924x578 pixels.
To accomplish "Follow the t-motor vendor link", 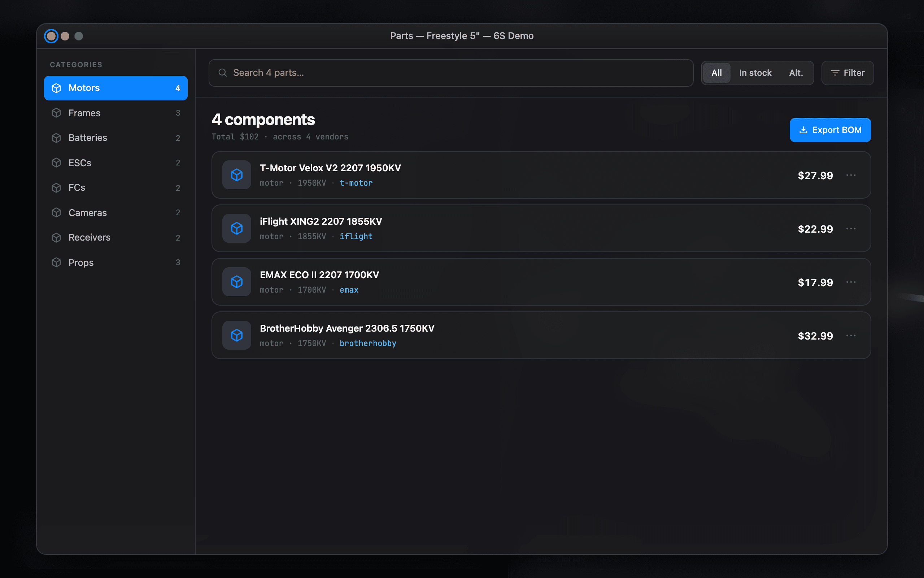I will tap(356, 183).
